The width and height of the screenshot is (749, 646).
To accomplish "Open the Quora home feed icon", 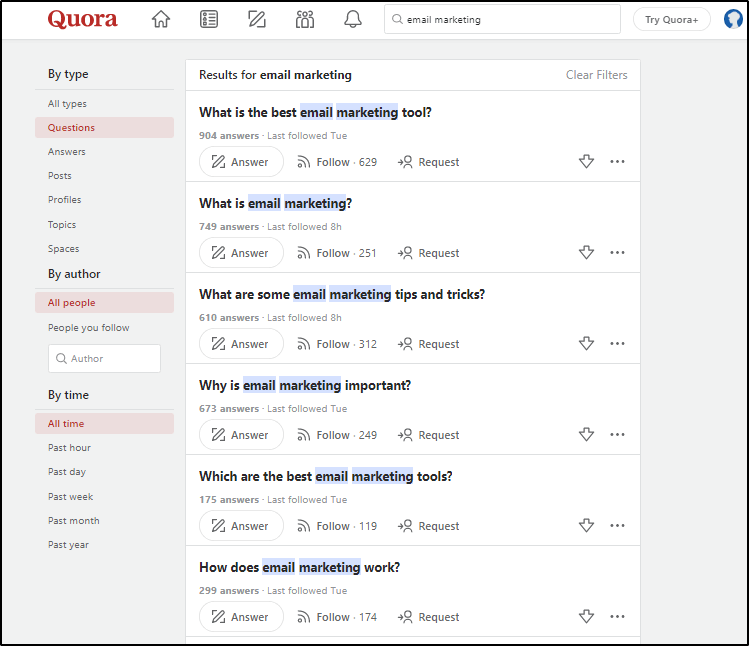I will (161, 20).
